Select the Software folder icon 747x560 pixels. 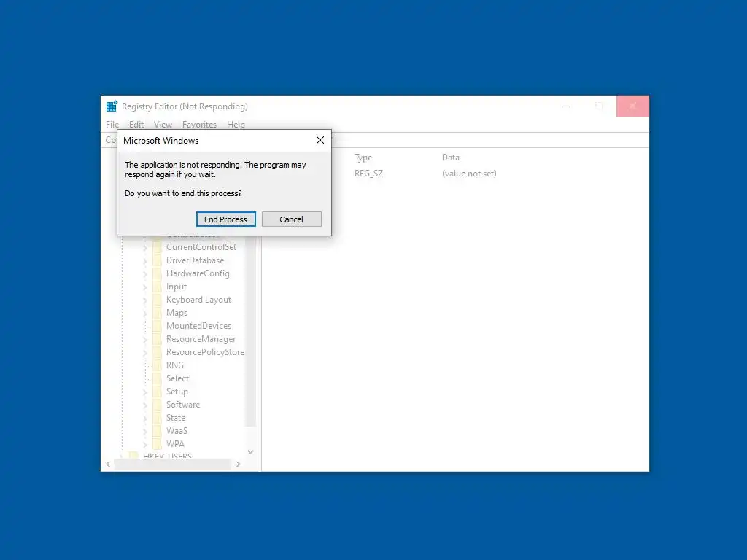pyautogui.click(x=157, y=404)
